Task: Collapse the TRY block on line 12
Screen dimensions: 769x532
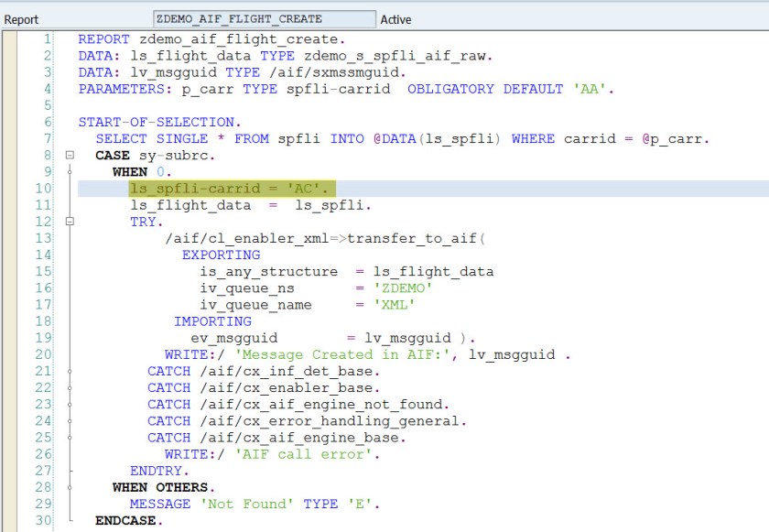Action: [70, 222]
